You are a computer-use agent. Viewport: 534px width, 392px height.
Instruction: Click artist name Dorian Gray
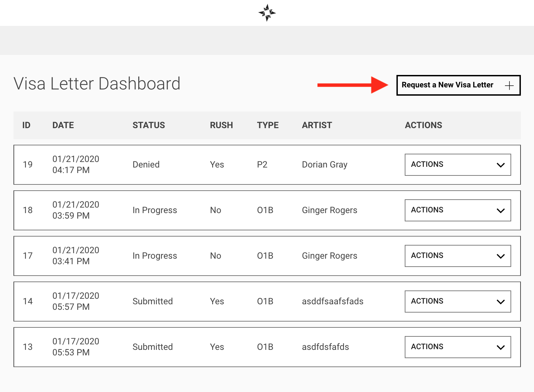tap(325, 165)
